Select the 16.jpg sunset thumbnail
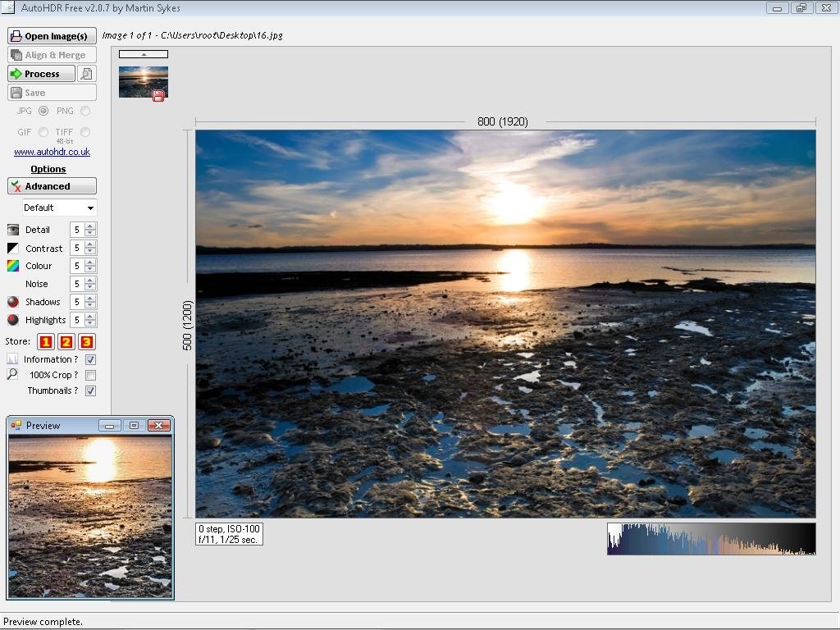 pos(143,82)
